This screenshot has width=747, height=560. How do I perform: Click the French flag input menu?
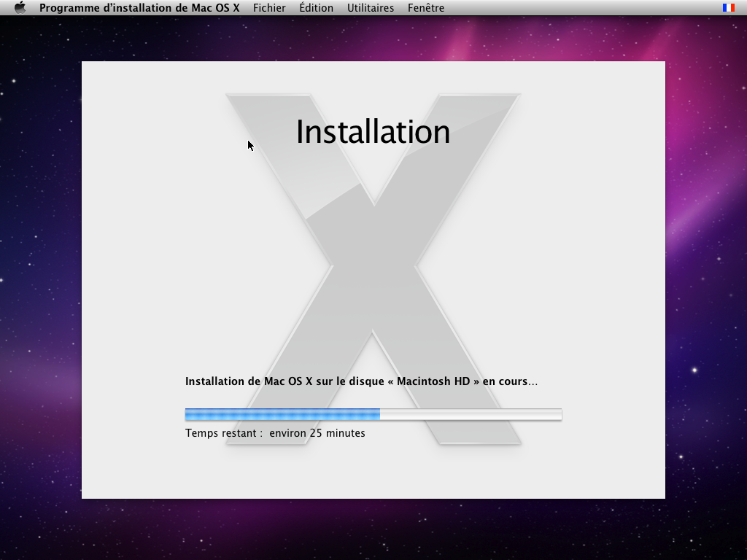tap(729, 7)
